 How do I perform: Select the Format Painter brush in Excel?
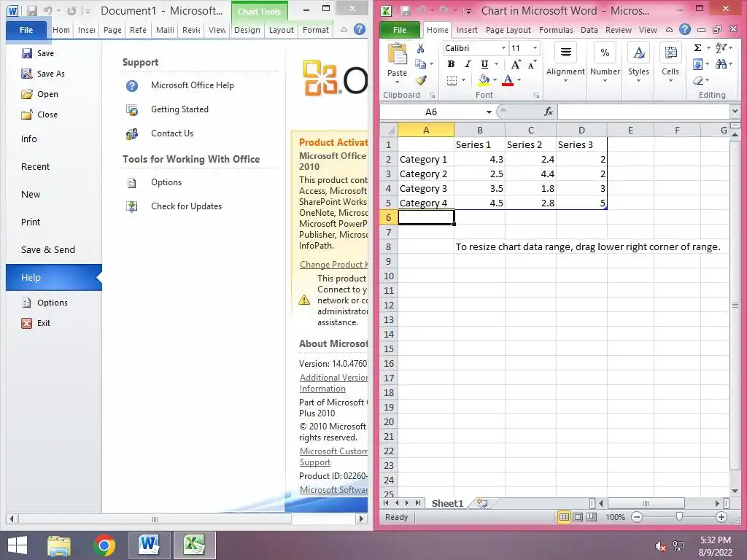(421, 80)
